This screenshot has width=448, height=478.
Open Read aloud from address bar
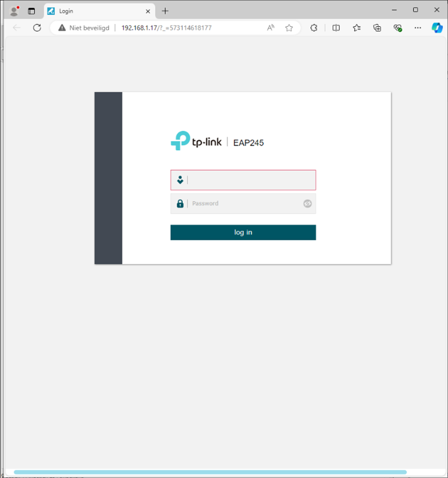pyautogui.click(x=270, y=28)
